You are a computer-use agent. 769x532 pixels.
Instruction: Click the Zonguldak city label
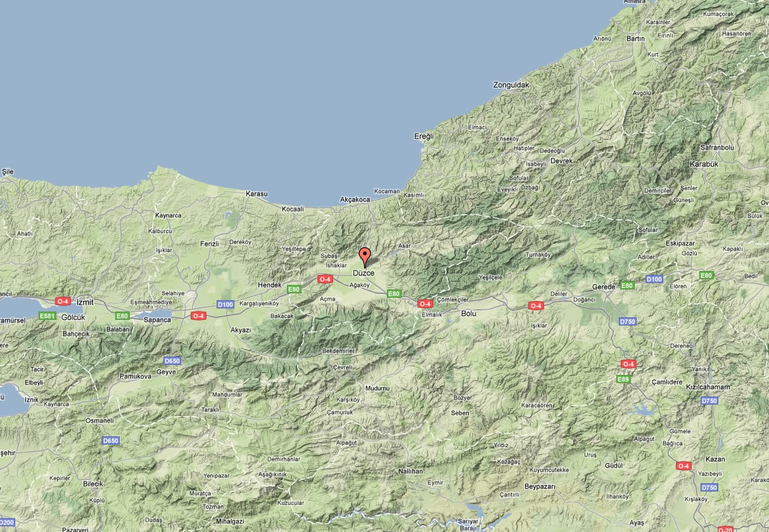511,85
